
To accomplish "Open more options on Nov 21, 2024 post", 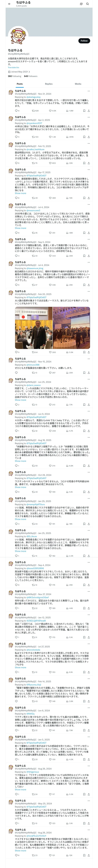I will (x=89, y=91).
